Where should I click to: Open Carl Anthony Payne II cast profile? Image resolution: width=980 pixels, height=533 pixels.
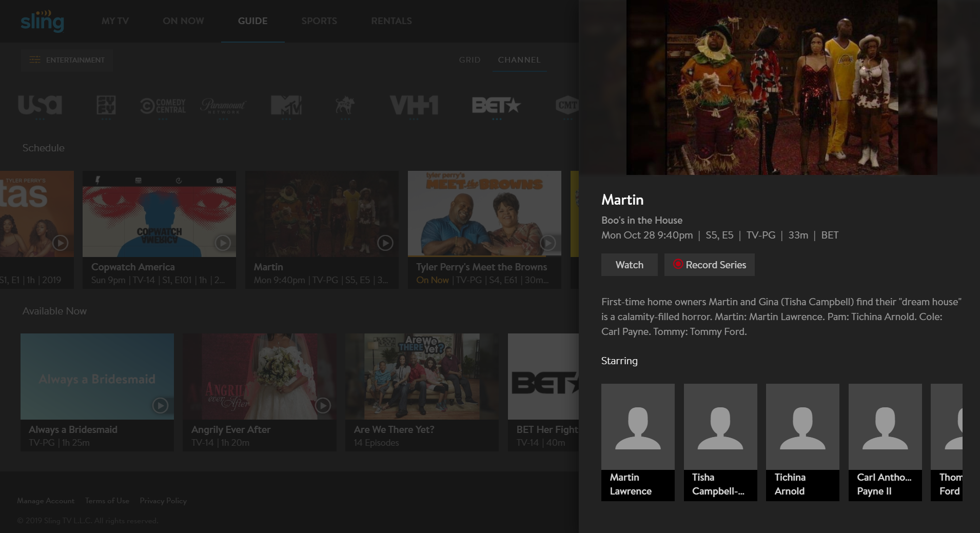pyautogui.click(x=885, y=442)
